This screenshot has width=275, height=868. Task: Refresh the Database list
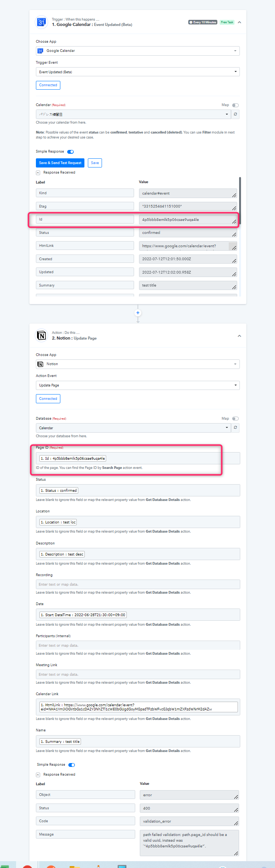click(235, 427)
